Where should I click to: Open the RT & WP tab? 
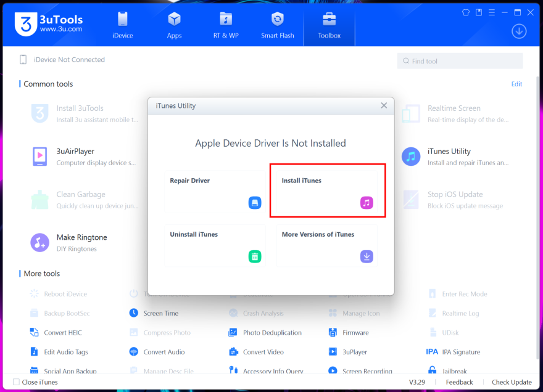pos(226,25)
